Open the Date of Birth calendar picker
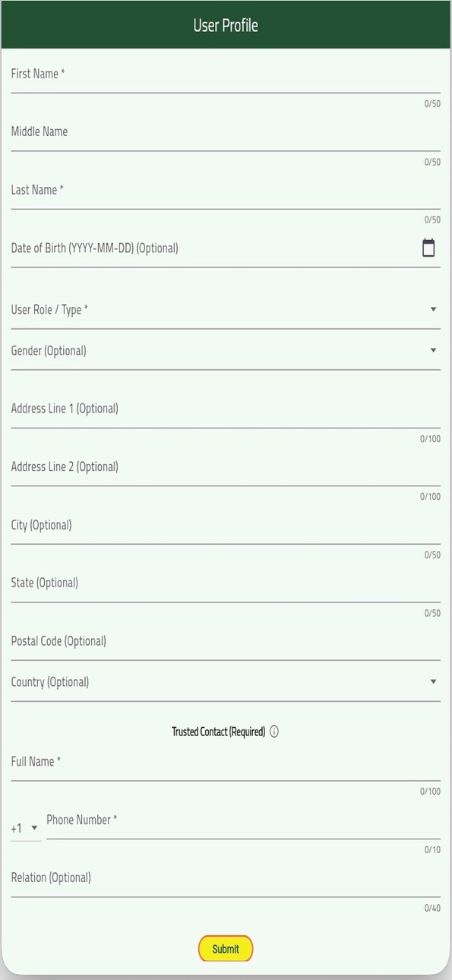 click(x=428, y=248)
